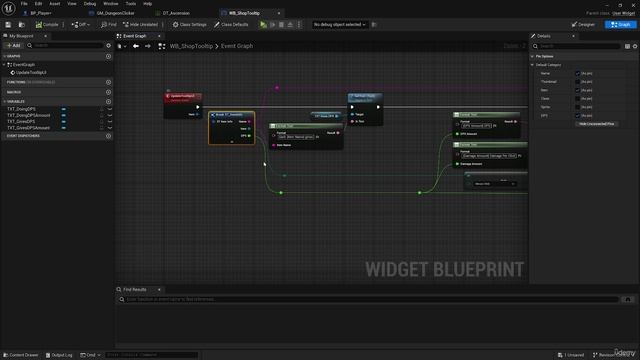Close the WB_ShopTooltip tab

click(x=279, y=13)
